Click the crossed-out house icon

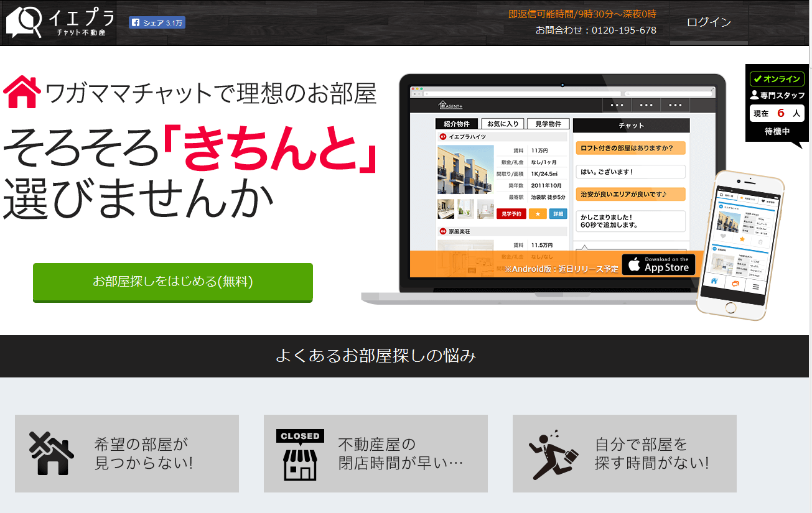click(x=52, y=453)
